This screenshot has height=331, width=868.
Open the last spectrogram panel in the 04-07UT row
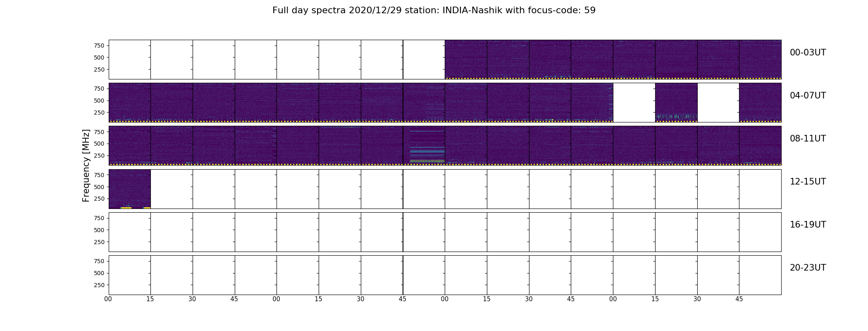[760, 103]
